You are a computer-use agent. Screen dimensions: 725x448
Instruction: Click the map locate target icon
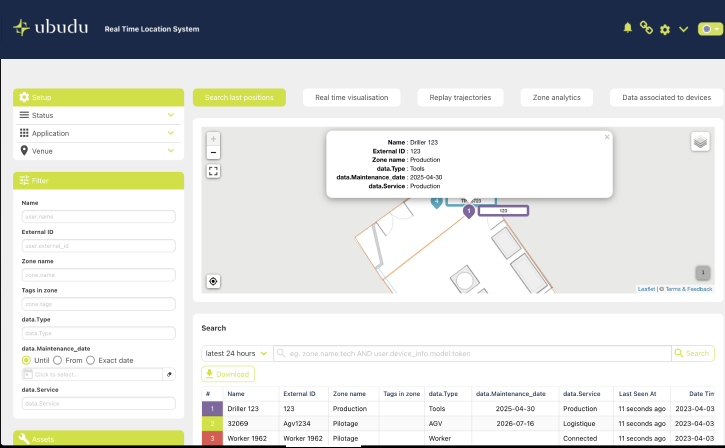(213, 281)
